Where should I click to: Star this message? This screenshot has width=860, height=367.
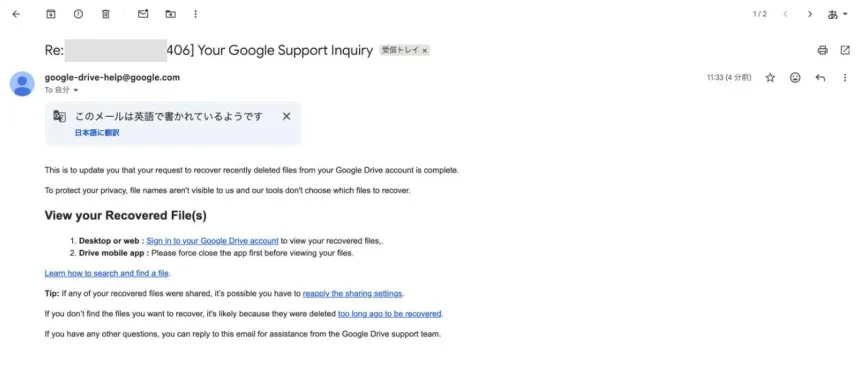pos(770,78)
